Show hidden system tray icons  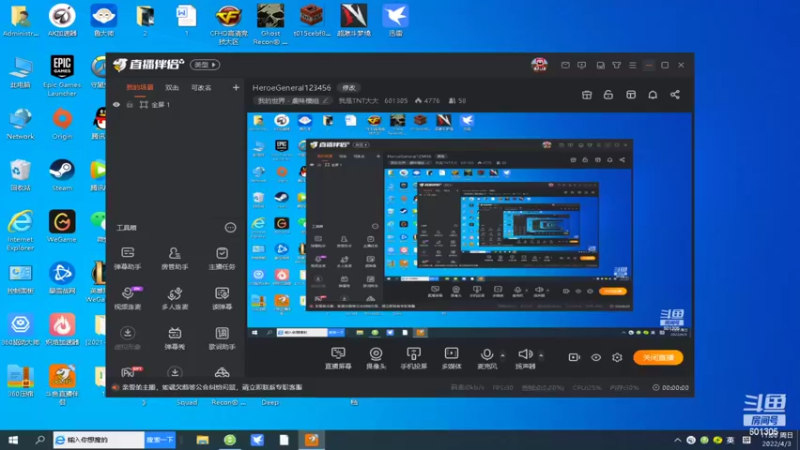pyautogui.click(x=678, y=440)
